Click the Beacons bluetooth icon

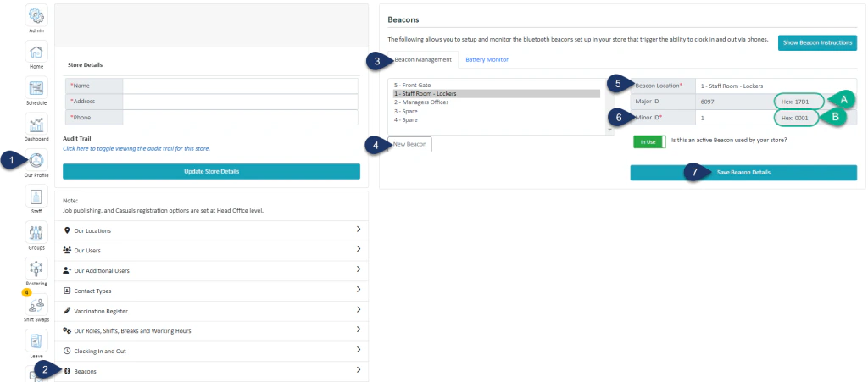(x=68, y=371)
